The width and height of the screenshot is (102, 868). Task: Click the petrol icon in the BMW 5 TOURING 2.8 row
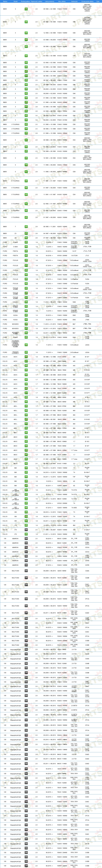tap(26, 217)
